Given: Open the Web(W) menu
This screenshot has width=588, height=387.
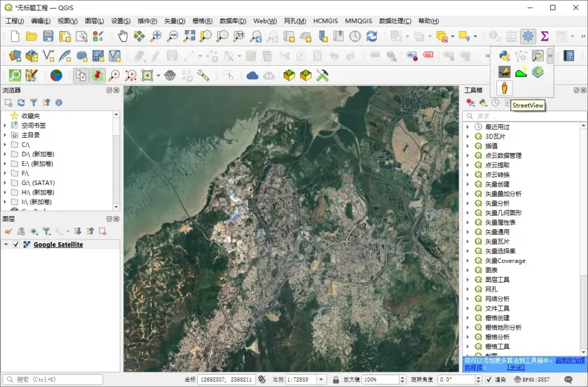Looking at the screenshot, I should pos(265,21).
